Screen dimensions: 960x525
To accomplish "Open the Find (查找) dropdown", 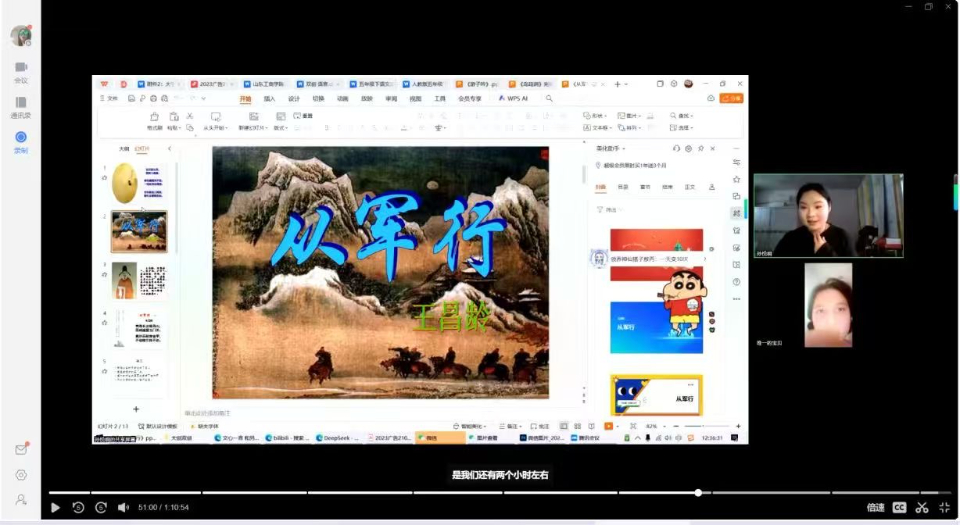I will coord(681,115).
